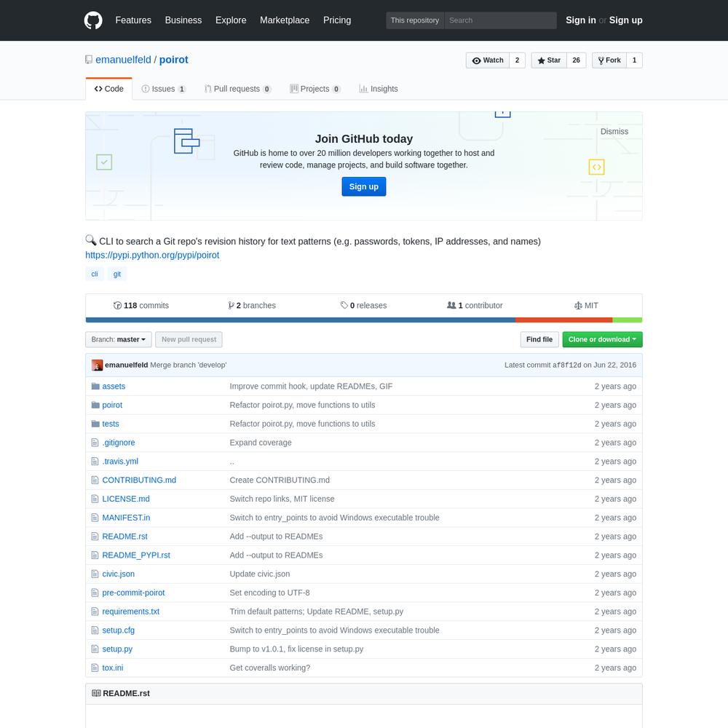Open the Insights tab
This screenshot has height=728, width=728.
(379, 89)
